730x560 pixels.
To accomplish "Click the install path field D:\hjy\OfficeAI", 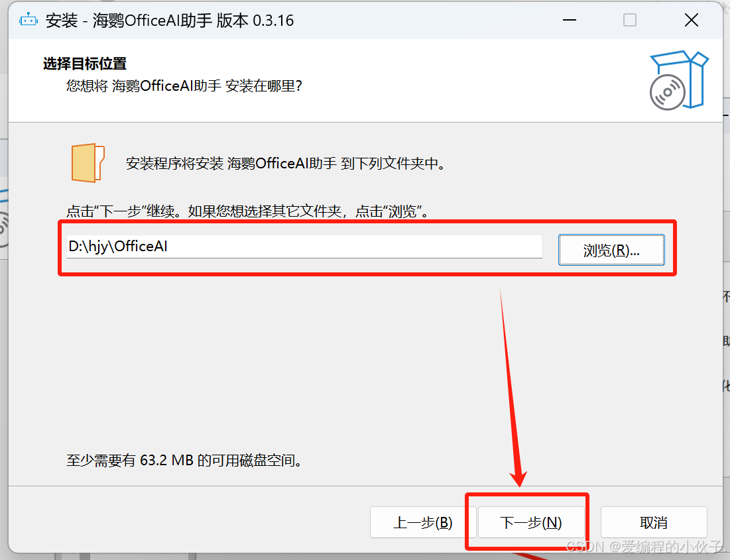I will (x=304, y=247).
